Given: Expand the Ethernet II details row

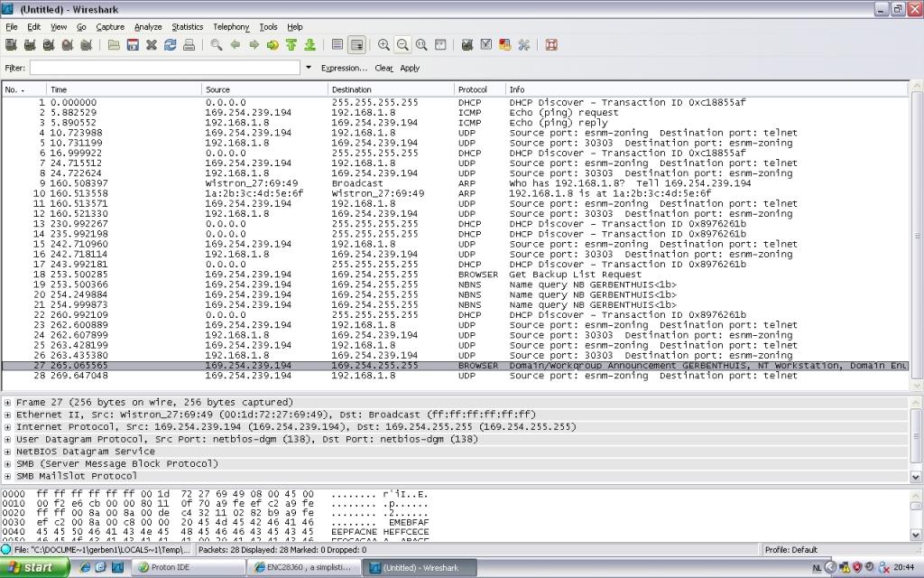Looking at the screenshot, I should click(x=8, y=415).
